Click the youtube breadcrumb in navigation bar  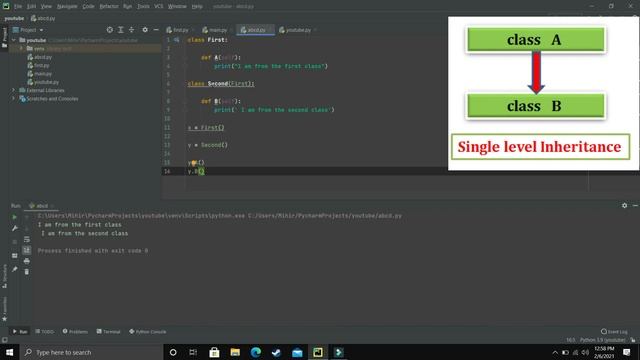click(14, 18)
